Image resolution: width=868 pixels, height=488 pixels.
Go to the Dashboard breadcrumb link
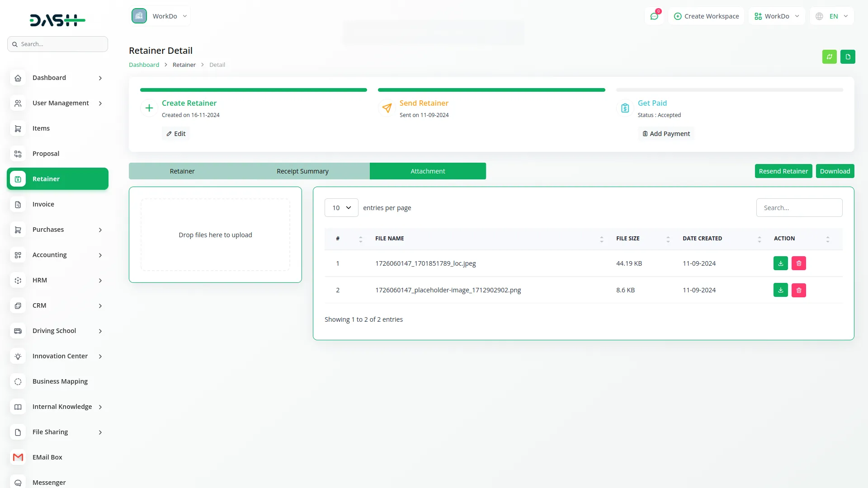point(144,65)
